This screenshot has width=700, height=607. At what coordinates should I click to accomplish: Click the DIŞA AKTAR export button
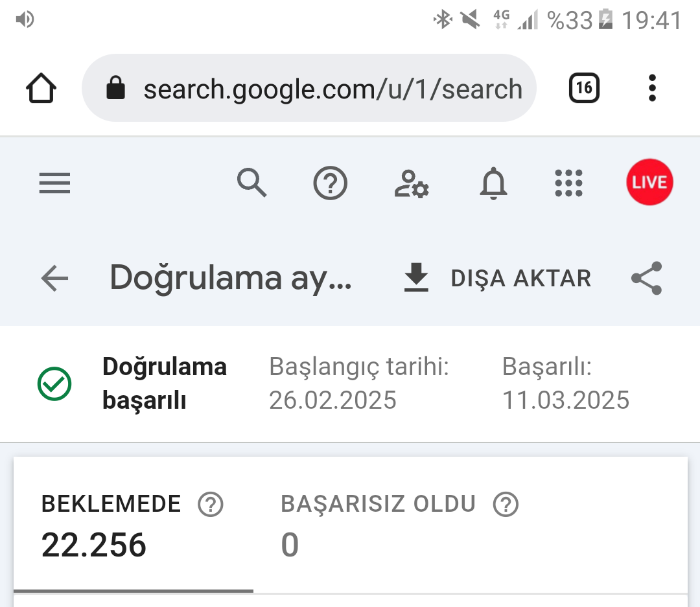pyautogui.click(x=498, y=278)
